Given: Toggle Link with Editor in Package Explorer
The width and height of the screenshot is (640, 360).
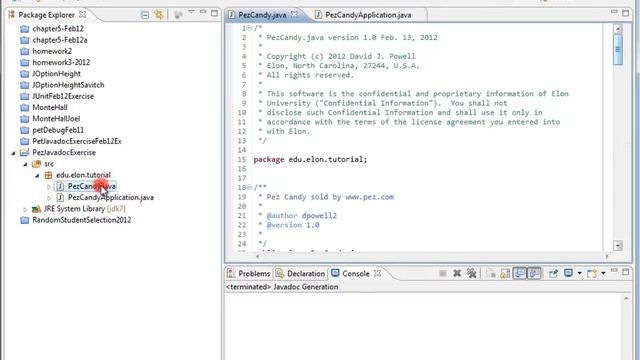Looking at the screenshot, I should point(159,15).
